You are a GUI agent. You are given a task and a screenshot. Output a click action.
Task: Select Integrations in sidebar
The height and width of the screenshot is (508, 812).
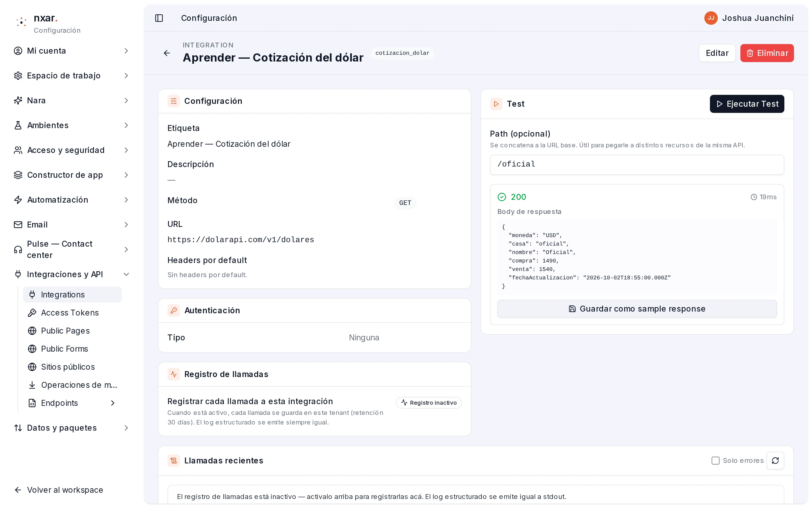(72, 295)
